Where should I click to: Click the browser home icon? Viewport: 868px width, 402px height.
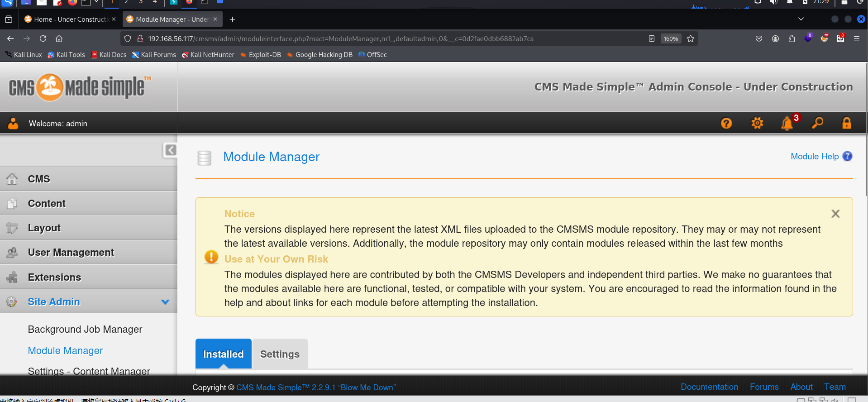(59, 38)
